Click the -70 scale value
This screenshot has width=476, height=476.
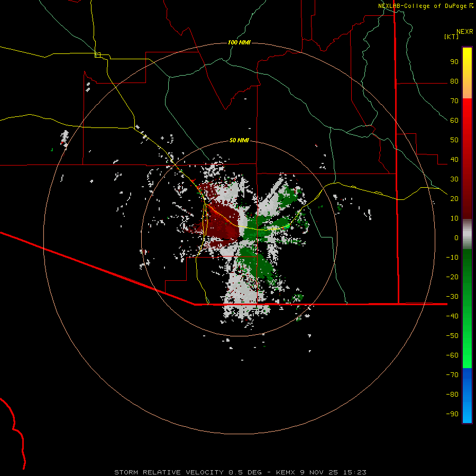coord(452,374)
